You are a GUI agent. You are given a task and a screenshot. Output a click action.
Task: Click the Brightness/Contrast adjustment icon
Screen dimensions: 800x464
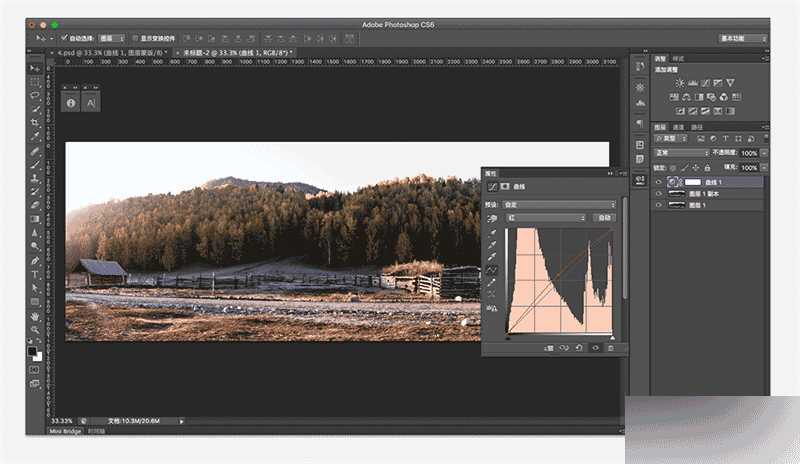pos(680,82)
